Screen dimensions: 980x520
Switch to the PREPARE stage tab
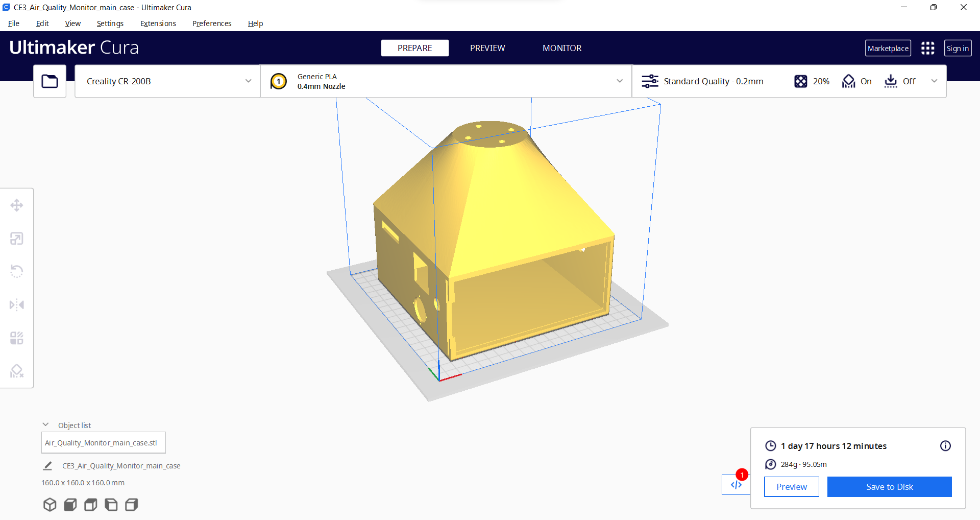point(415,48)
